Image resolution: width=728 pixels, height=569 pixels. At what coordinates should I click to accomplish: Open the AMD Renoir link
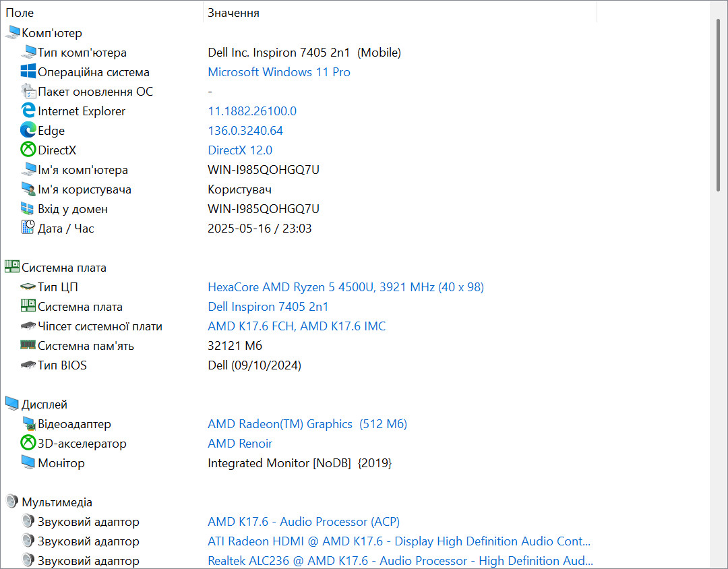point(240,443)
